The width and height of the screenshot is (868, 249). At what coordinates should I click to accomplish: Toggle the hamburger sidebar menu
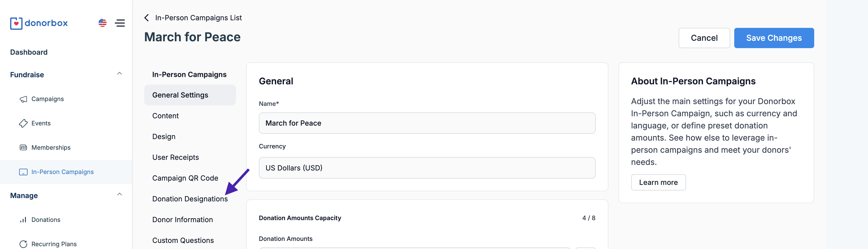point(120,23)
